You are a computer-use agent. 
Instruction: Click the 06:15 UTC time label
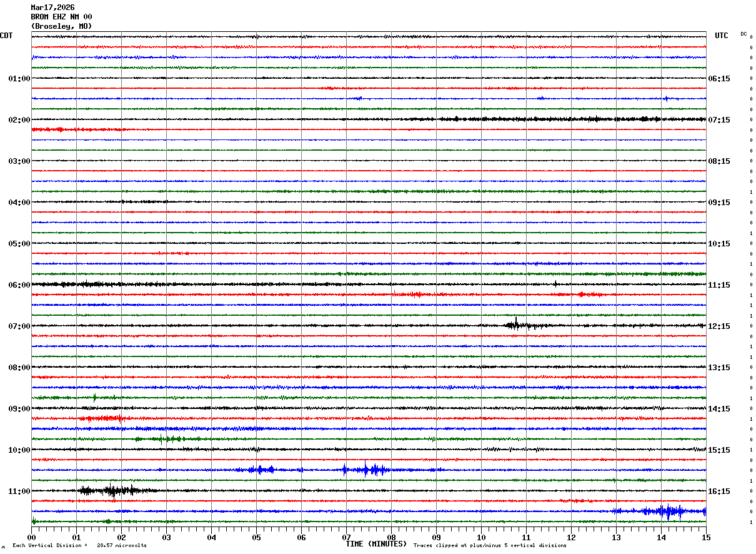tap(719, 79)
